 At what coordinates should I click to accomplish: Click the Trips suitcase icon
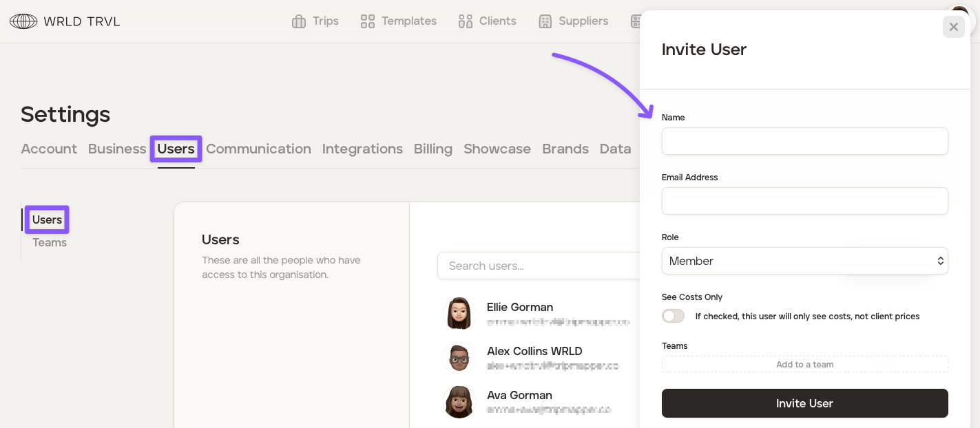point(299,21)
